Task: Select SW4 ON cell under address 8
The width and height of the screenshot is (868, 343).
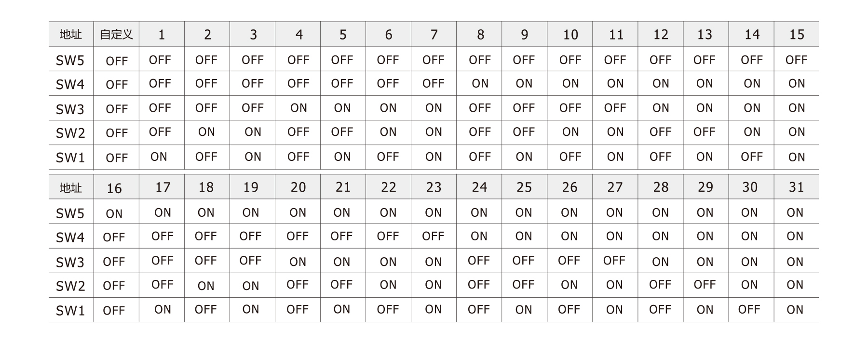Action: (x=480, y=83)
